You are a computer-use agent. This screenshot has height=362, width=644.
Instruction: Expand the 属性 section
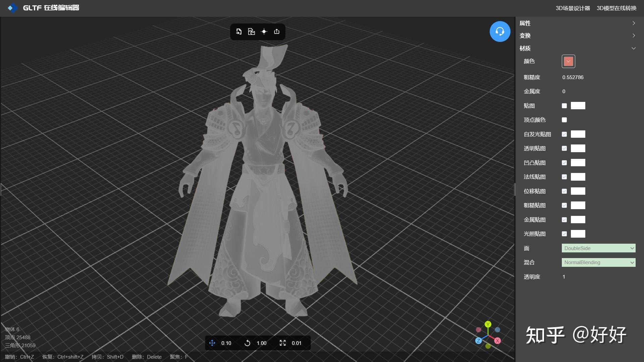click(x=577, y=23)
